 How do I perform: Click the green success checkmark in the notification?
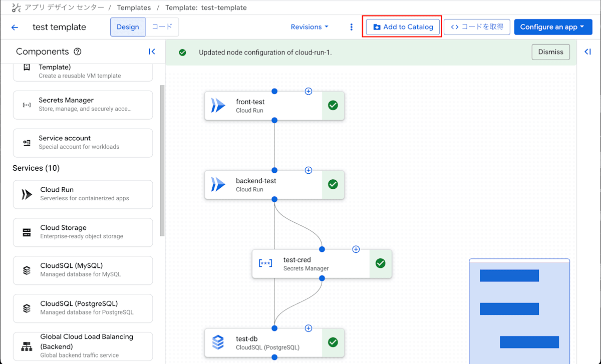click(182, 53)
